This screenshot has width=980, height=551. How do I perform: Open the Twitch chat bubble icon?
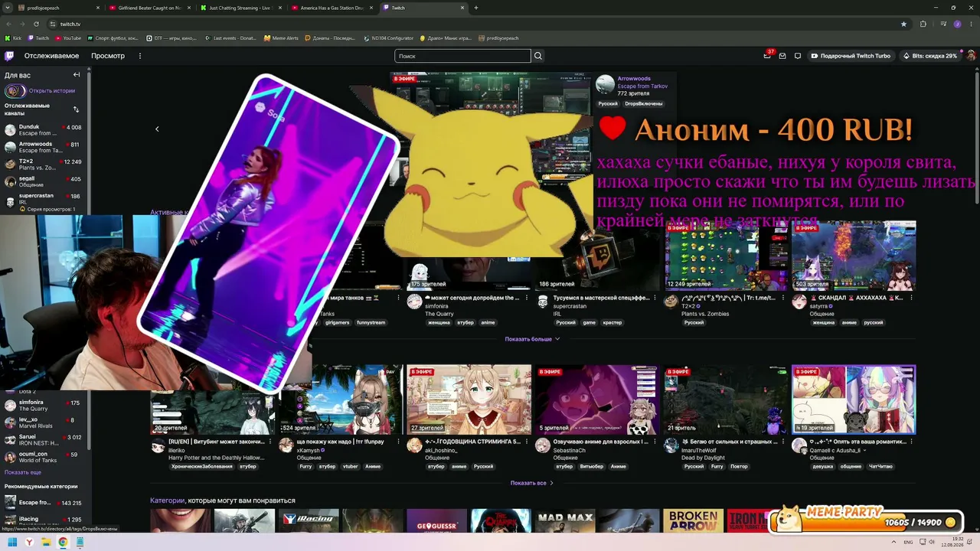pyautogui.click(x=797, y=56)
